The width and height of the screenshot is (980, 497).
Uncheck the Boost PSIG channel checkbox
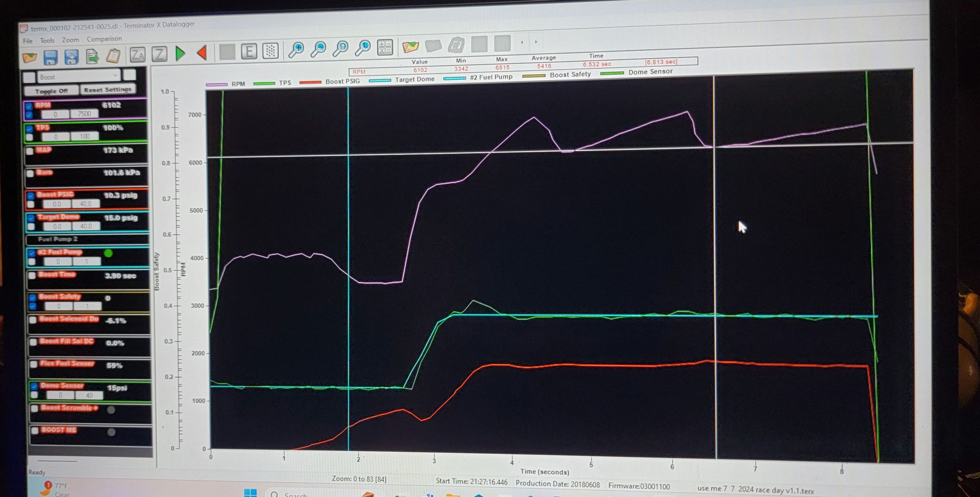point(31,195)
